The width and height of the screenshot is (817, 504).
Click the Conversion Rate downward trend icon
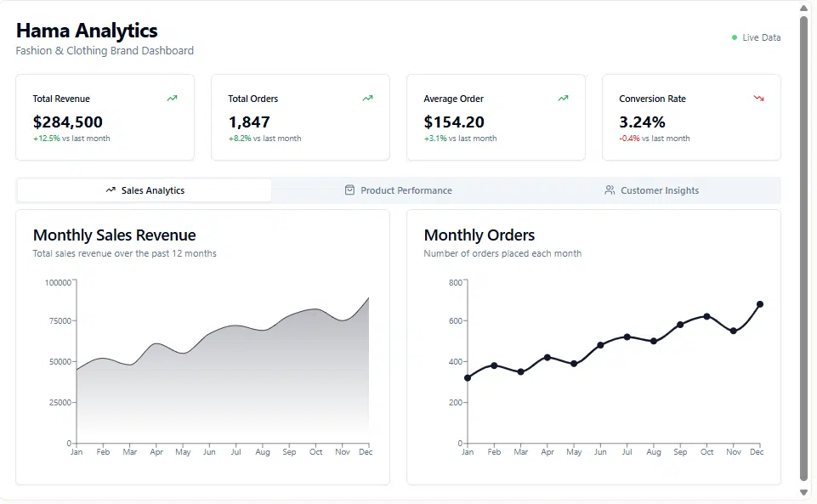[758, 98]
